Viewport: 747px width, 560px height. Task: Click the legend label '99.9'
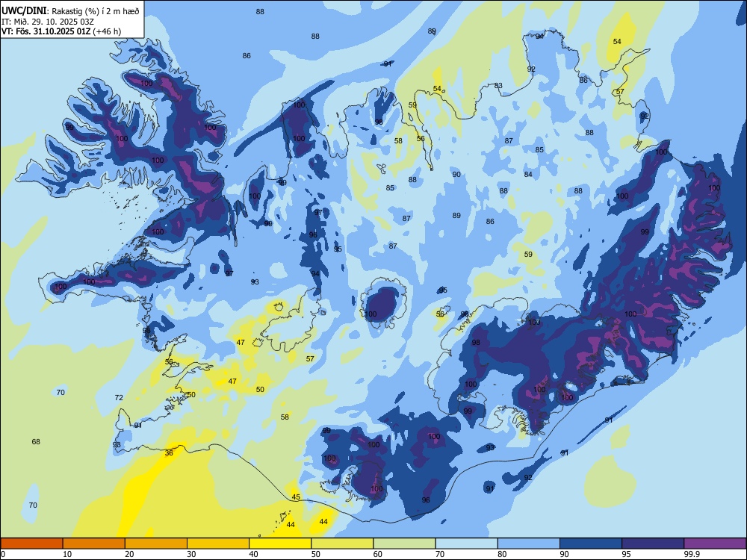pyautogui.click(x=692, y=554)
